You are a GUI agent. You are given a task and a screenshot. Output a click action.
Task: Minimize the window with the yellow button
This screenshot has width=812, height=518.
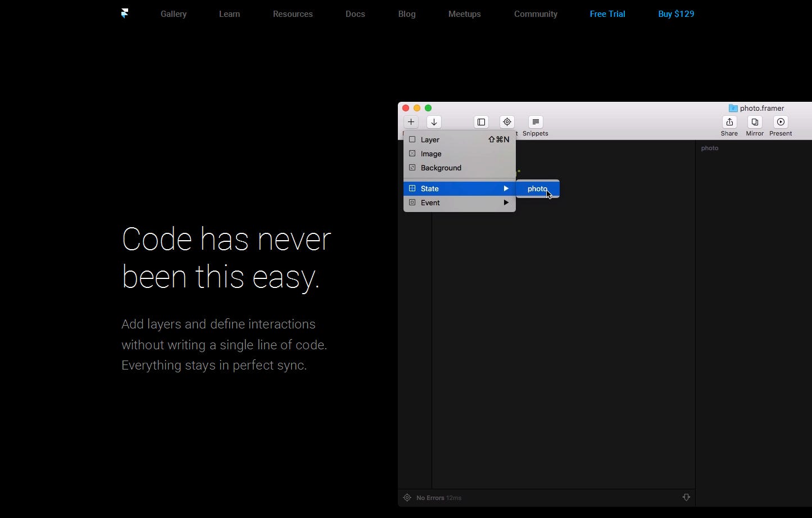click(x=417, y=108)
